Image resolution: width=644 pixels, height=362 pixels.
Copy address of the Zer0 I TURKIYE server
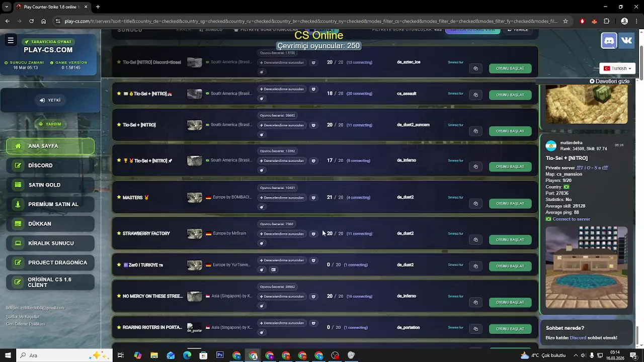point(475,266)
